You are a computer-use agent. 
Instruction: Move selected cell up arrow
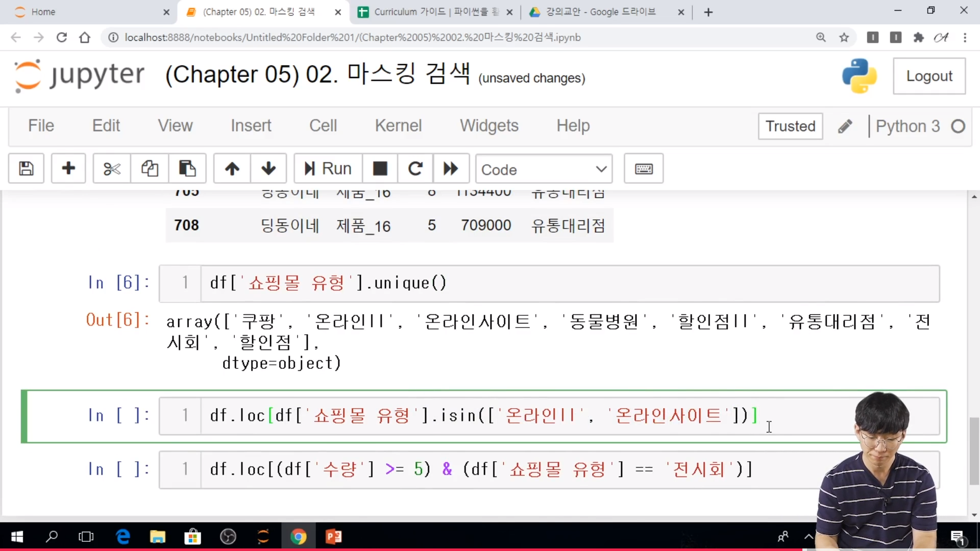pyautogui.click(x=232, y=168)
